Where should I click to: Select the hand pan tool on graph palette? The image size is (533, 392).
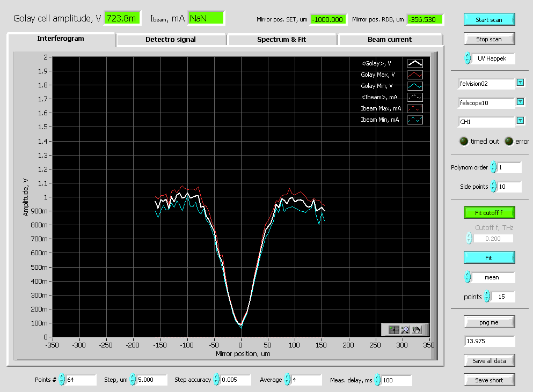(x=417, y=329)
